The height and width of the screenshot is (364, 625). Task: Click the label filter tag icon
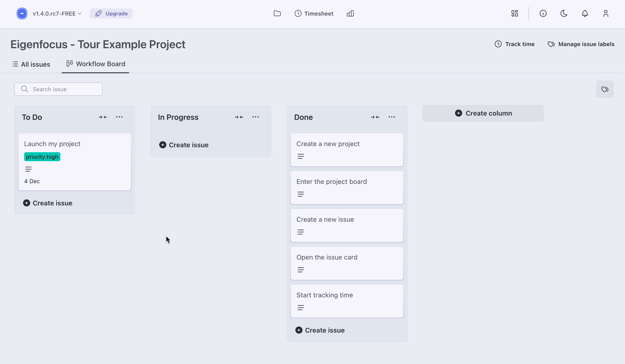(x=605, y=89)
